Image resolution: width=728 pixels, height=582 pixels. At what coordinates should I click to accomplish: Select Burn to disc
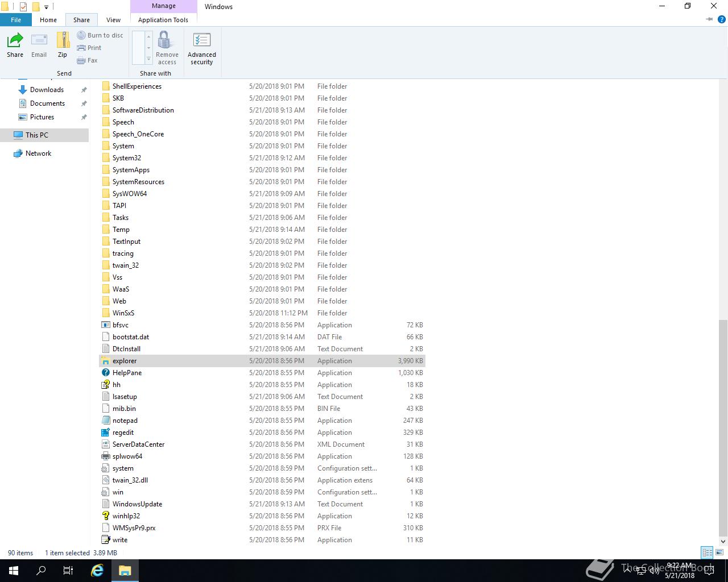[x=100, y=35]
